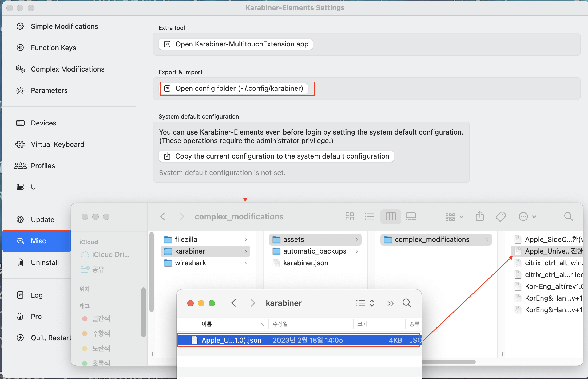
Task: Switch to the Complex Modifications section
Action: click(67, 69)
